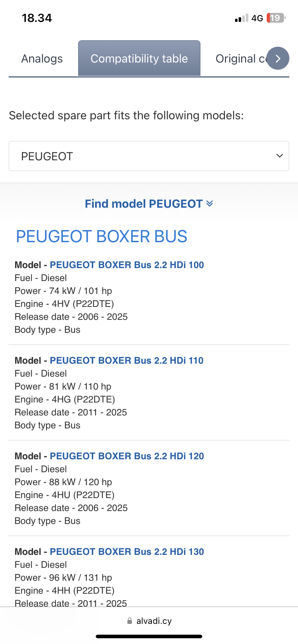Expand the Find model PEUGEOT section
Screen dimensions: 298x644
click(144, 204)
